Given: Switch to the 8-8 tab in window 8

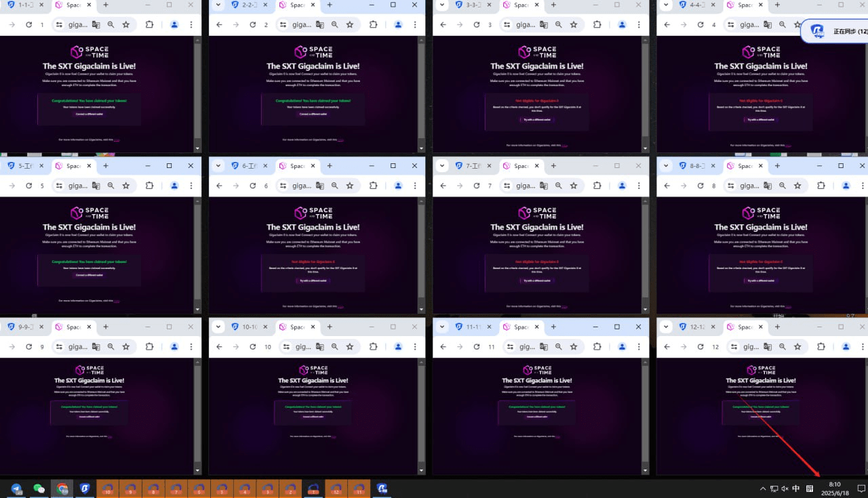Looking at the screenshot, I should (697, 165).
